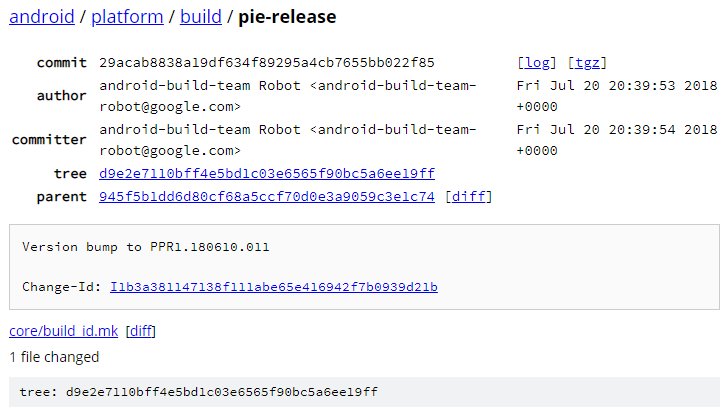Viewport: 728px width, 414px height.
Task: Click the bottom tree hash code line
Action: tap(199, 392)
